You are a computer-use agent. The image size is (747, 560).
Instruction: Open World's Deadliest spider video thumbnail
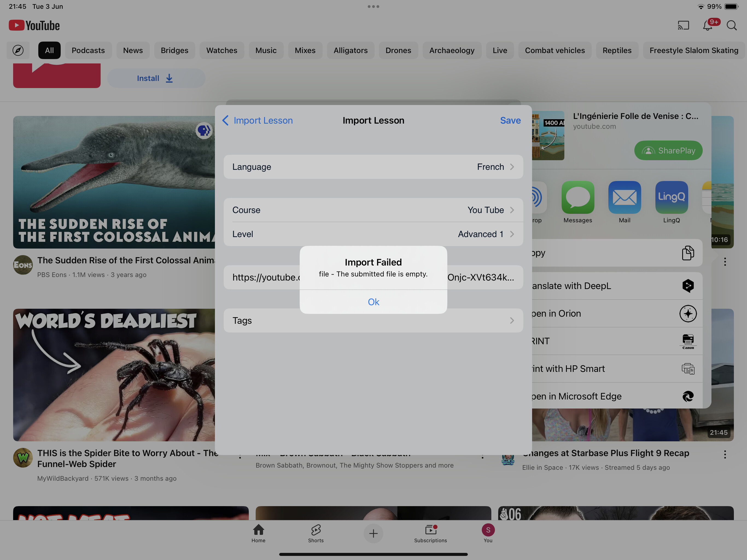click(x=114, y=375)
